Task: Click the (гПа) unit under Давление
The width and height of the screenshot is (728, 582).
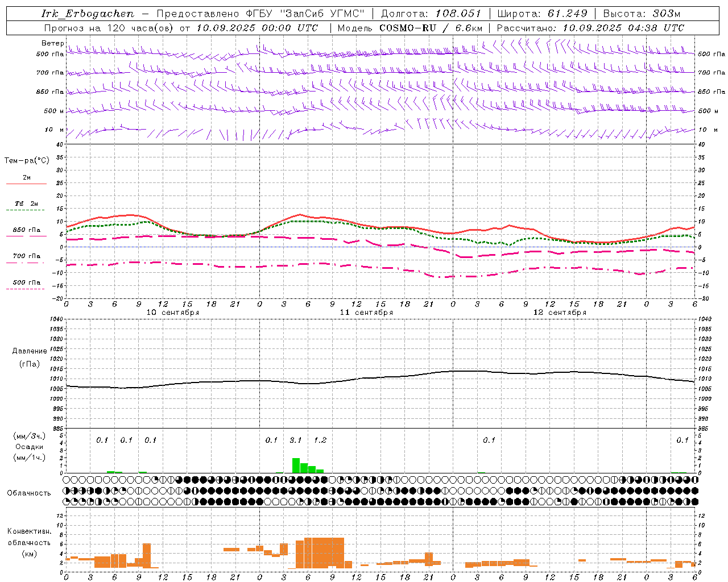Action: point(30,364)
